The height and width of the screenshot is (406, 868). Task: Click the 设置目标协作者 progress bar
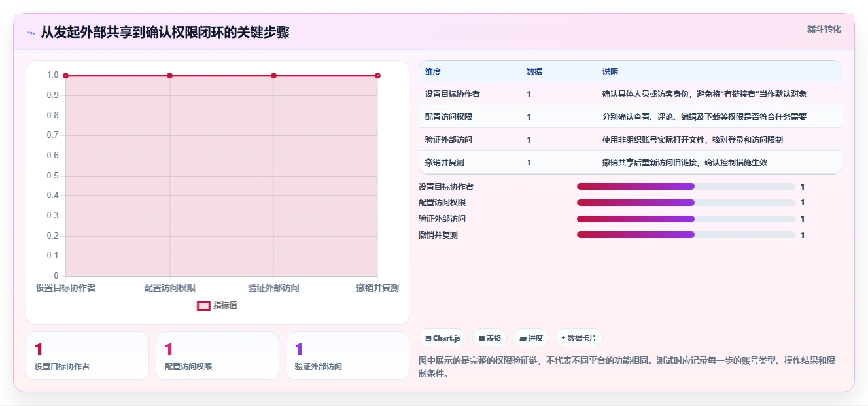(x=686, y=186)
